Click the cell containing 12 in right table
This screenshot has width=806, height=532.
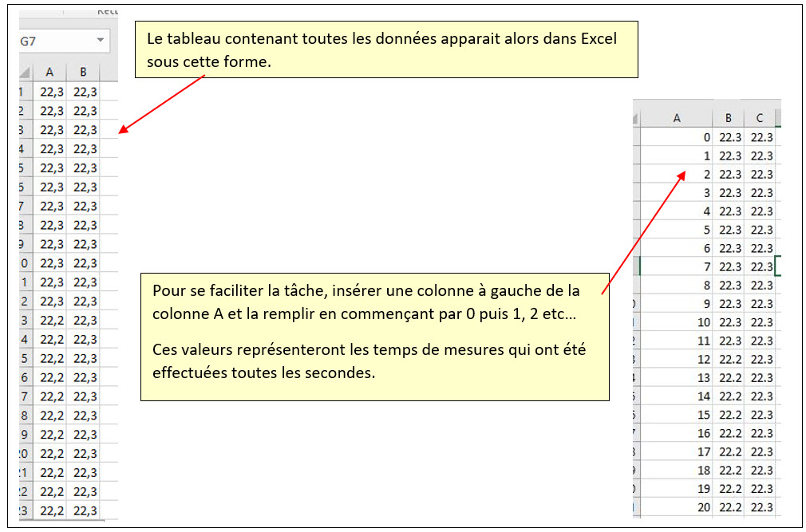677,359
